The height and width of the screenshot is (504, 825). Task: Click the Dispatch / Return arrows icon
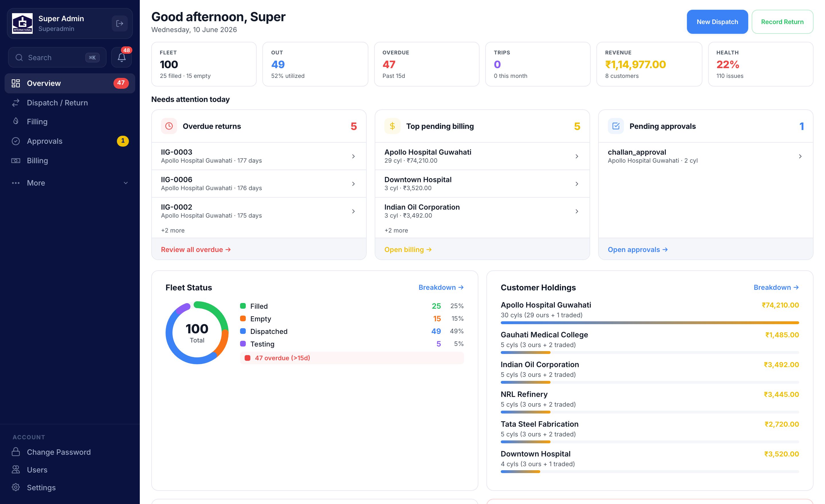(16, 103)
